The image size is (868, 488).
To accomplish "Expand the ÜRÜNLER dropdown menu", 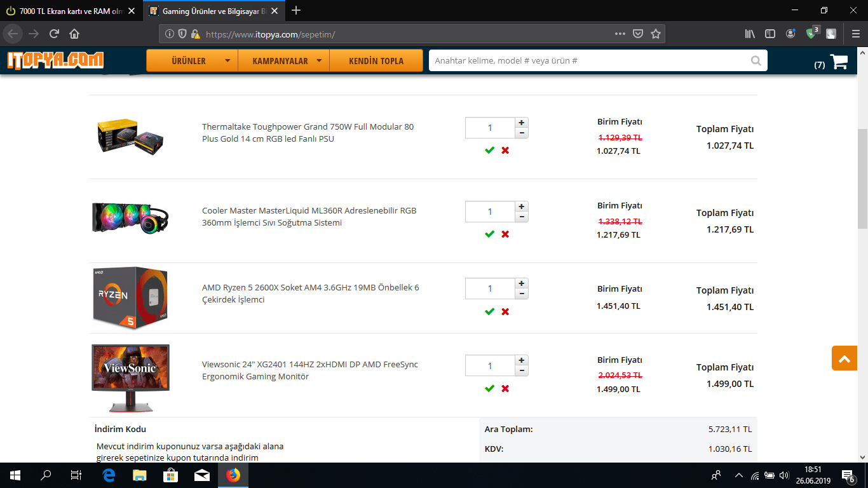I will (192, 61).
